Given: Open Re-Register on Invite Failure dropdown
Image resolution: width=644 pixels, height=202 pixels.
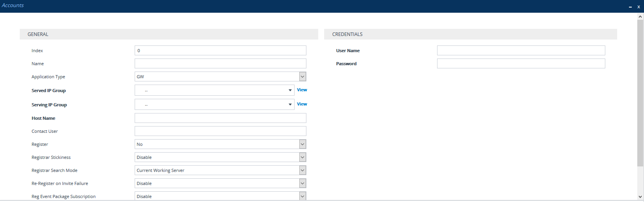Looking at the screenshot, I should coord(302,183).
